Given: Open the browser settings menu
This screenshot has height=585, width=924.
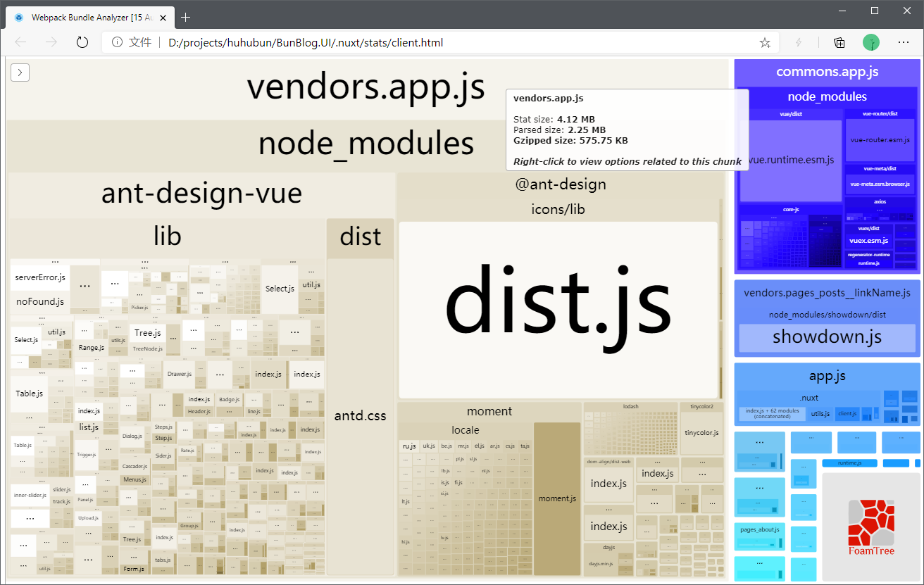Looking at the screenshot, I should click(x=904, y=42).
